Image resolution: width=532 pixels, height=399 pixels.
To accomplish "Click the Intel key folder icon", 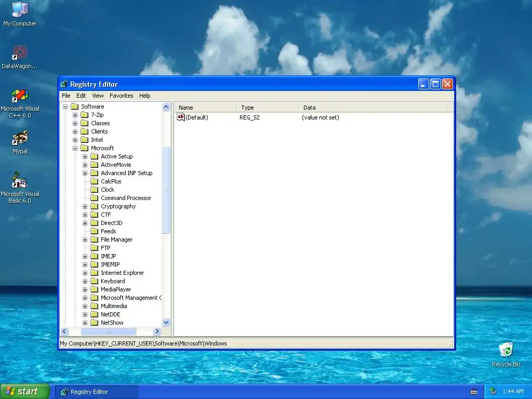I will (85, 140).
